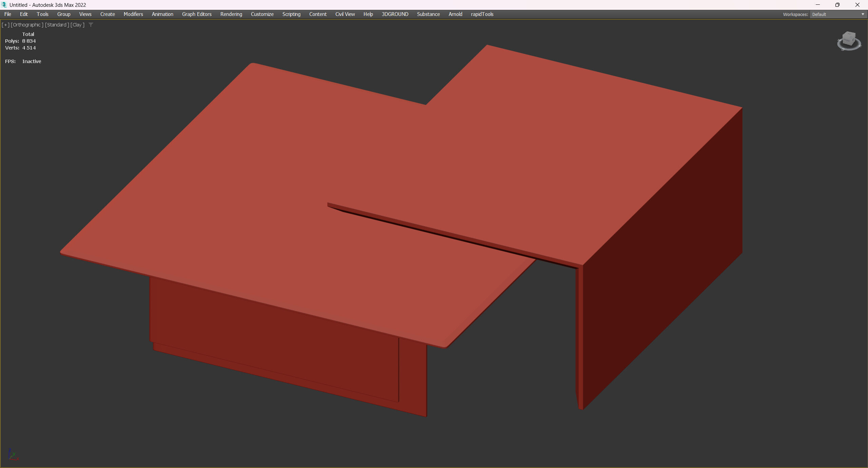Open the Modifiers menu
This screenshot has width=868, height=468.
pyautogui.click(x=133, y=14)
